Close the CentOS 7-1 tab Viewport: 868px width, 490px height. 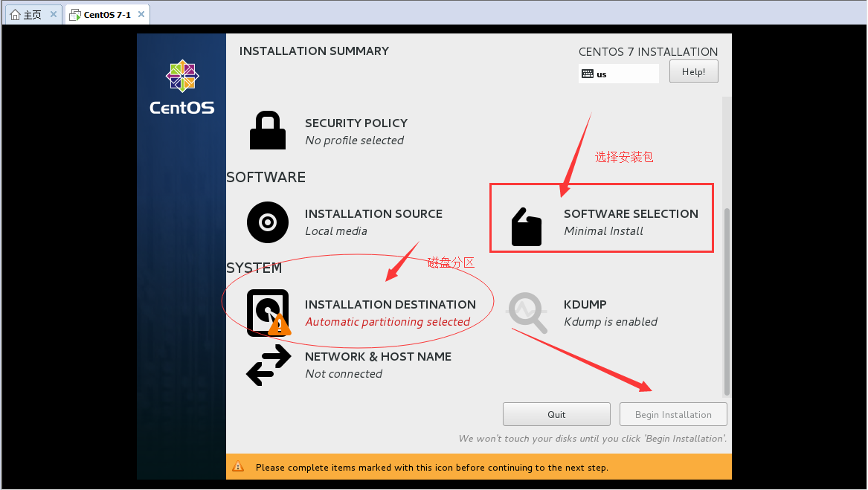(141, 14)
